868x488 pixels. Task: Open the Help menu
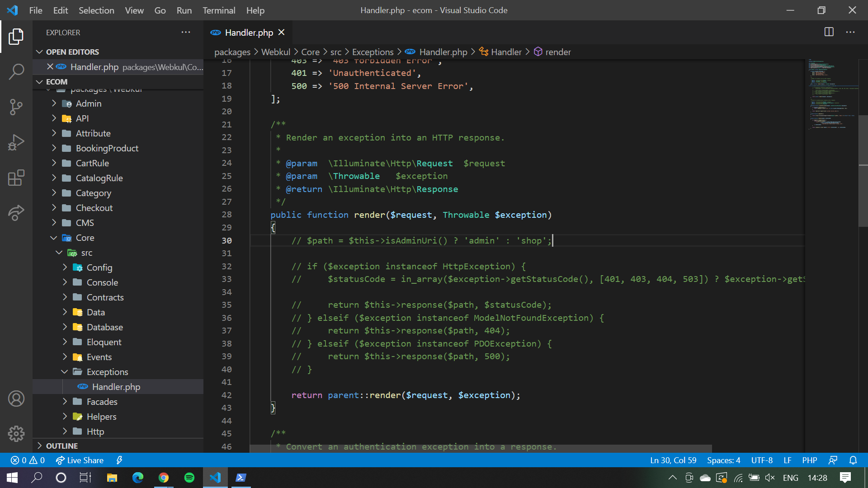tap(255, 10)
